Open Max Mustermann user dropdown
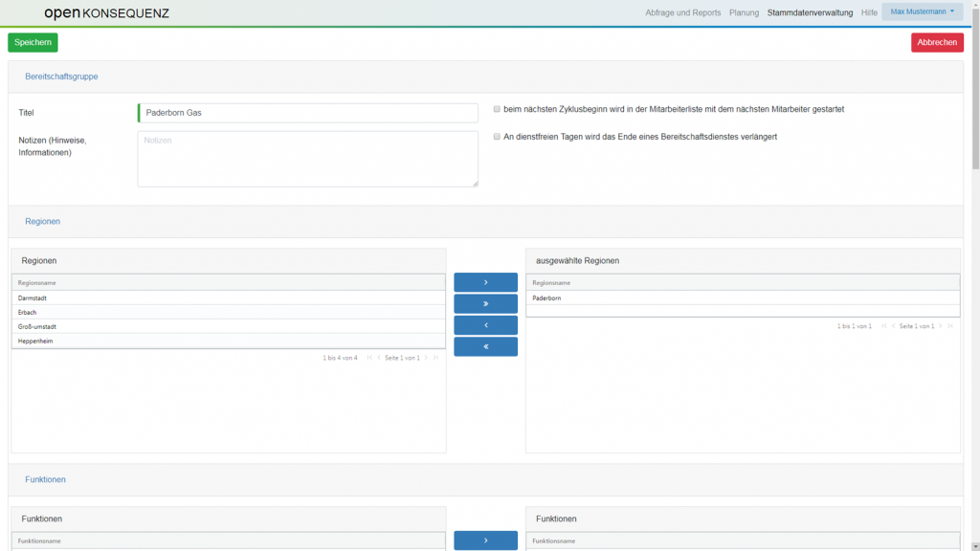This screenshot has height=551, width=980. 922,11
